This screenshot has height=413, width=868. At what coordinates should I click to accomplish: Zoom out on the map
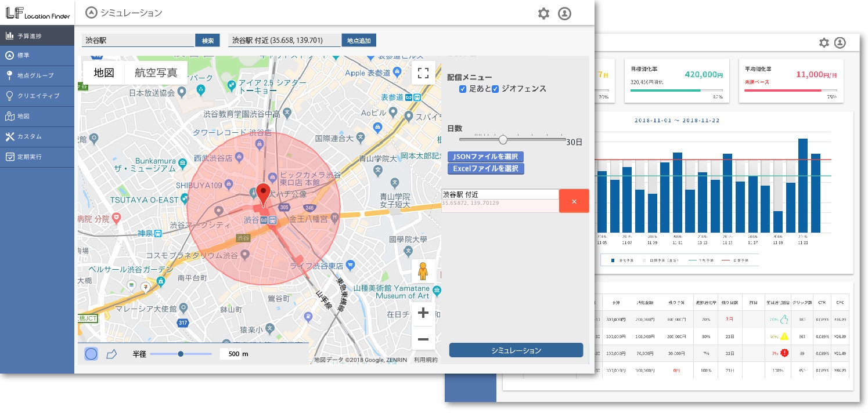click(423, 339)
